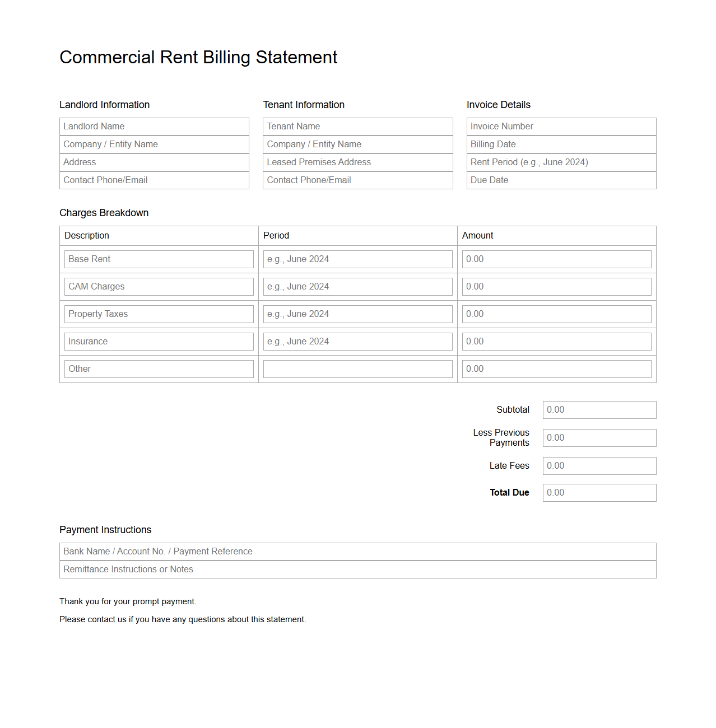This screenshot has height=728, width=716.
Task: Click the landlord Company / Entity Name field
Action: (154, 144)
